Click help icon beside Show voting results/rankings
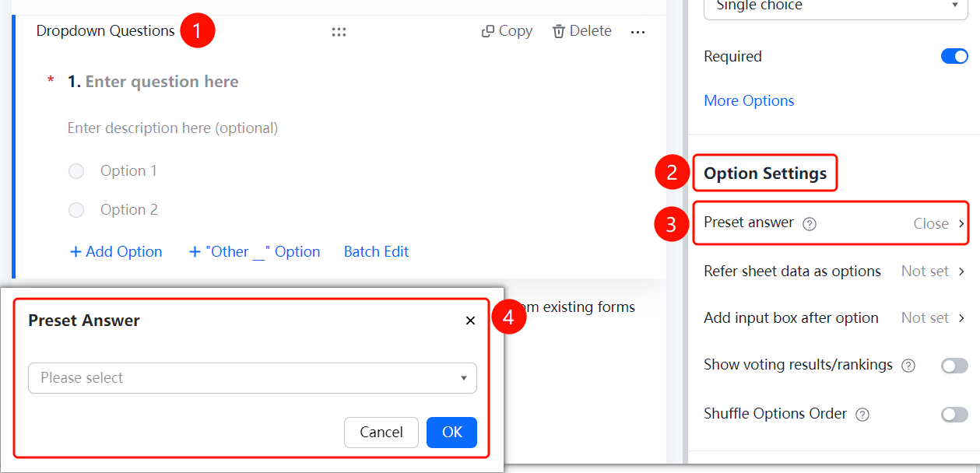 (x=908, y=366)
